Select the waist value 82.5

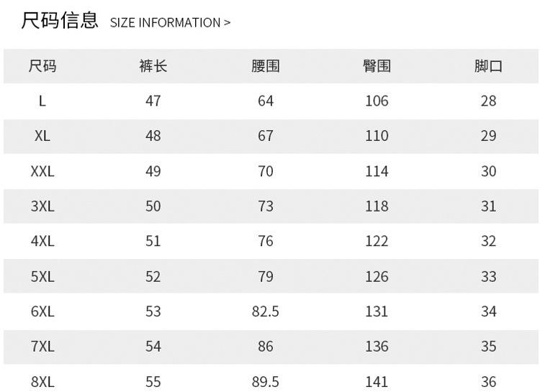pos(265,311)
